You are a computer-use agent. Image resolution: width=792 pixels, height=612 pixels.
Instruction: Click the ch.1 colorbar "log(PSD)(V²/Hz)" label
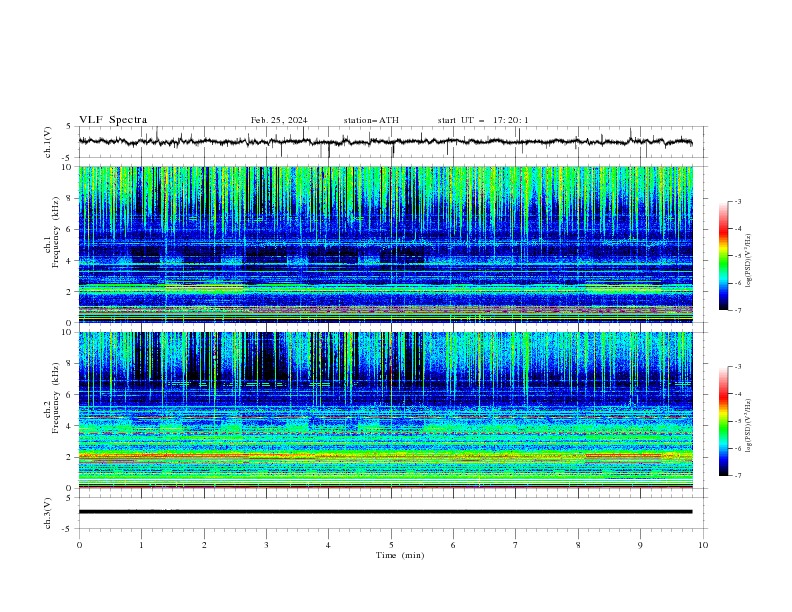tap(749, 261)
